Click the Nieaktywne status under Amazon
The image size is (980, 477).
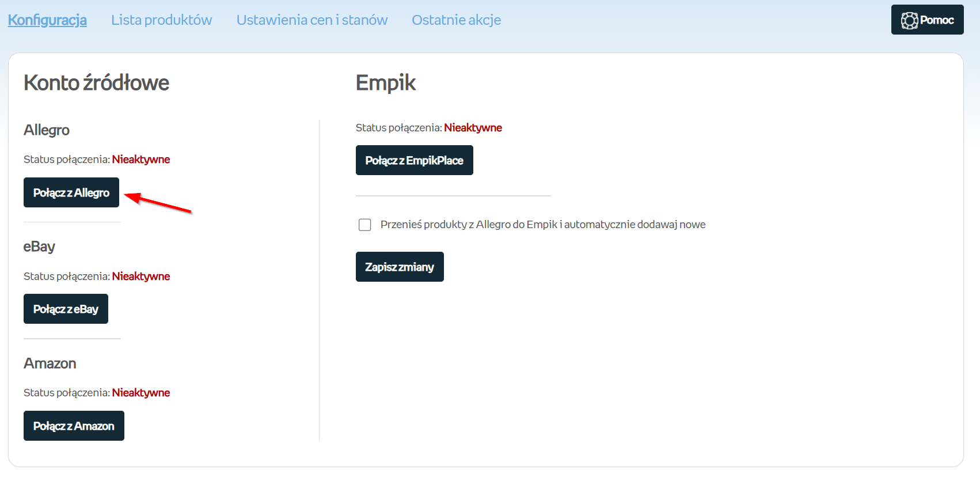141,393
